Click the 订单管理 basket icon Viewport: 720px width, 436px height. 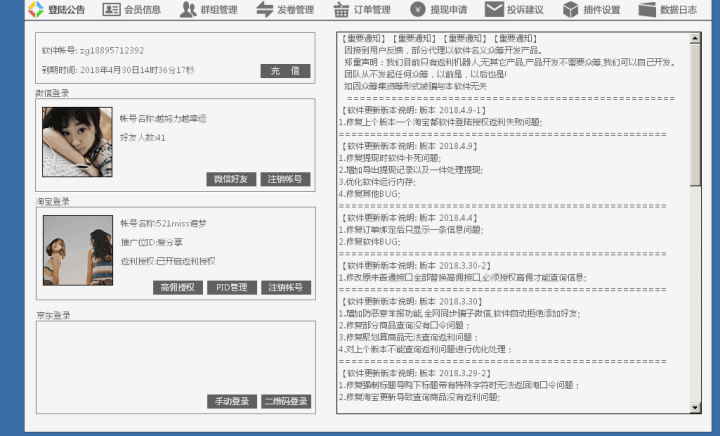[x=341, y=9]
